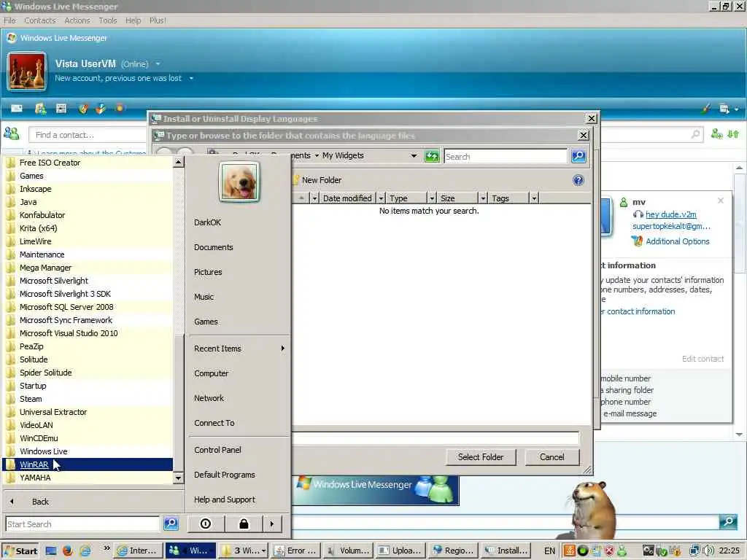Open the Date modified column dropdown arrow
This screenshot has height=560, width=747.
381,198
